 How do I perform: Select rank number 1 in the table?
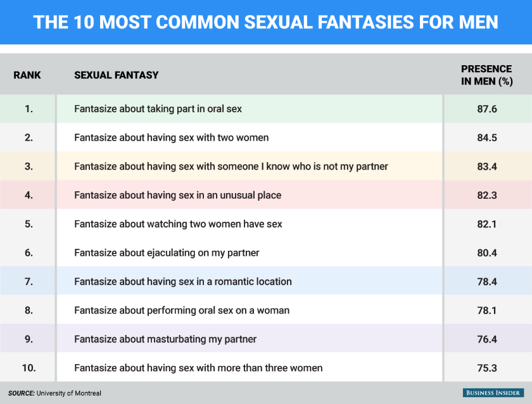tap(28, 109)
